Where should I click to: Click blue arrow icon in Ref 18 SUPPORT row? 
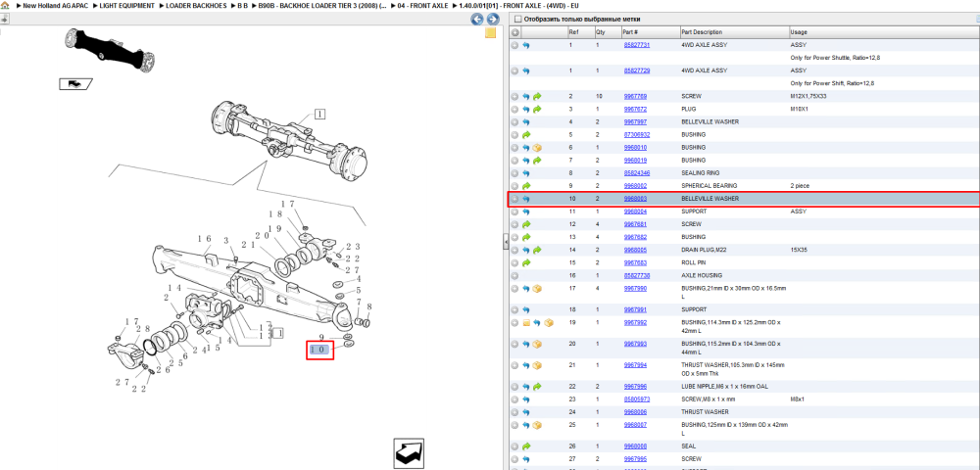click(x=525, y=309)
